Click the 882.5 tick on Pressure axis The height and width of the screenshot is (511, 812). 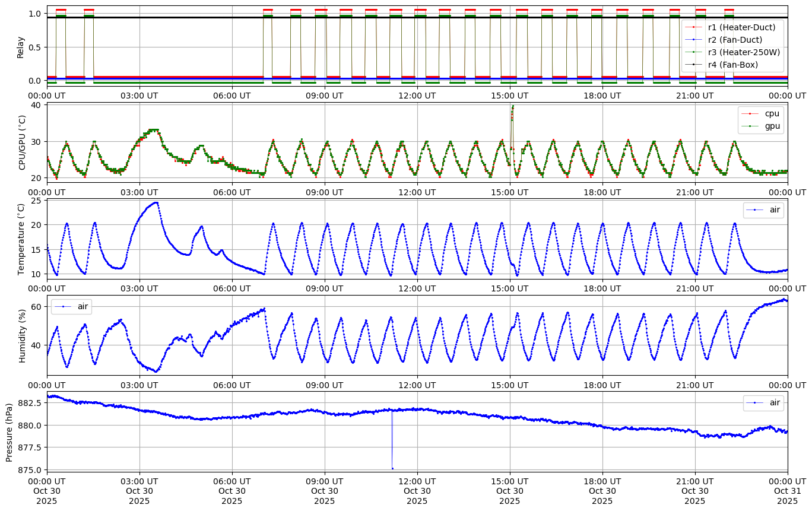tap(31, 402)
